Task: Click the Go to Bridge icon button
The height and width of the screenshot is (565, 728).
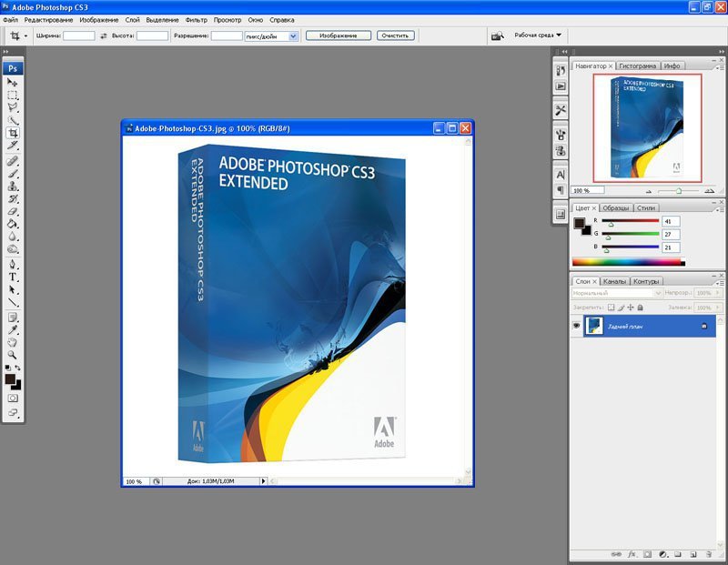Action: pos(497,35)
